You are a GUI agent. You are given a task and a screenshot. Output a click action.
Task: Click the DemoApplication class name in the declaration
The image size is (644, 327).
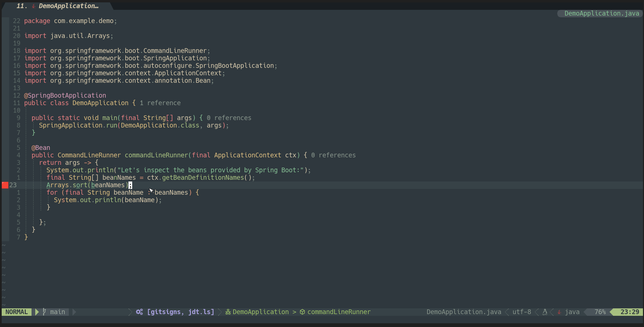(x=100, y=103)
